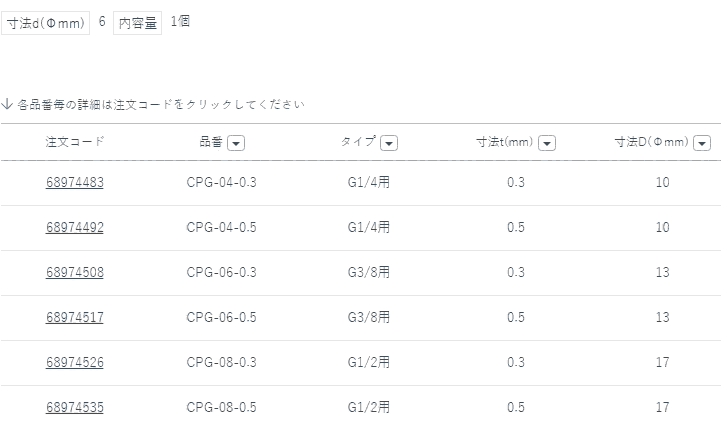Click the G1/4用 type cell for CPG-04-0.3
Image resolution: width=721 pixels, height=427 pixels.
pos(369,182)
